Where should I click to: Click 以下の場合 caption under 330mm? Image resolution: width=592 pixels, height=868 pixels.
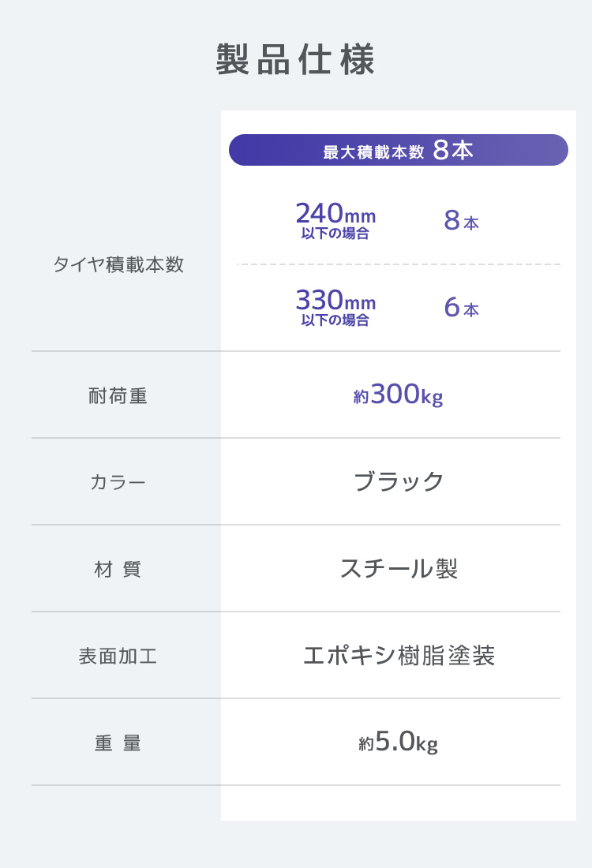(335, 320)
